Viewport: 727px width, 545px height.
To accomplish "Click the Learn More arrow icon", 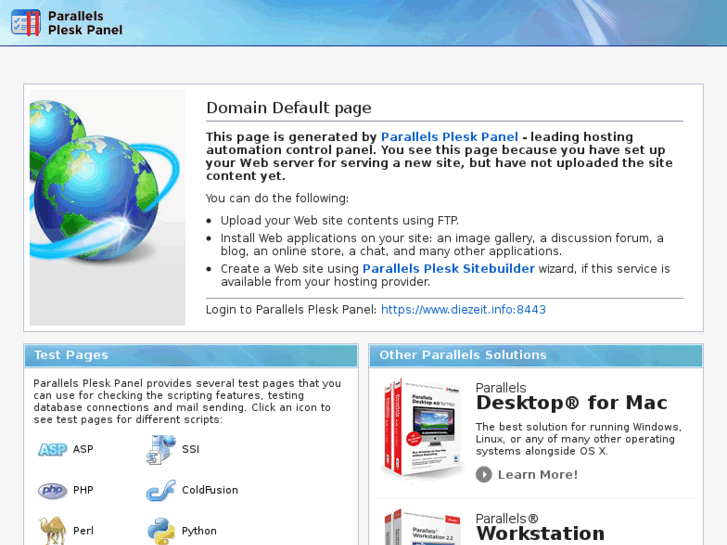I will tap(484, 474).
